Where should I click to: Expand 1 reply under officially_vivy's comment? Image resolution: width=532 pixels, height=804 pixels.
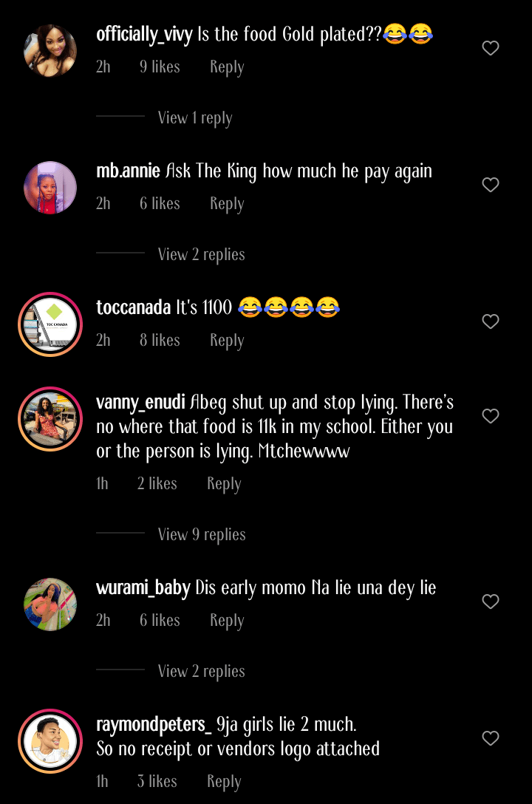click(195, 118)
